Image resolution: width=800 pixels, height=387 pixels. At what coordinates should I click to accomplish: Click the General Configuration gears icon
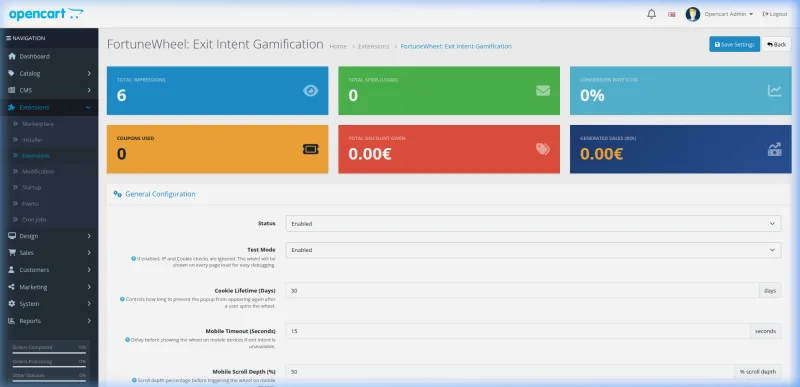117,194
